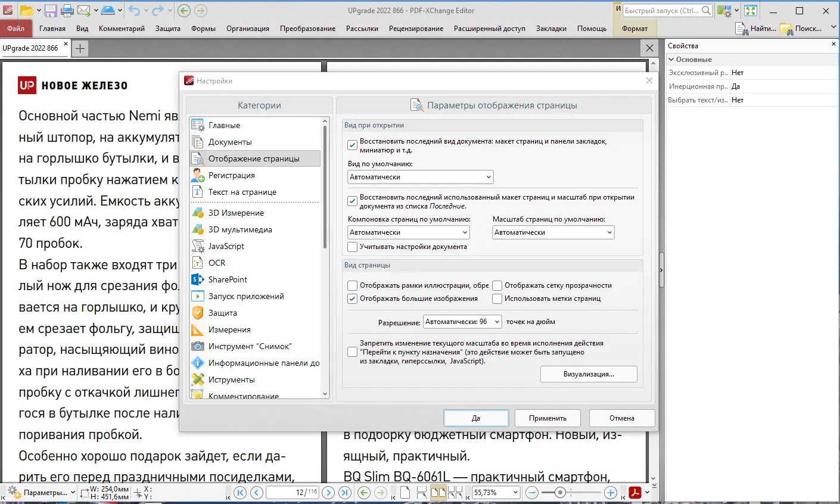Go to the previous page icon

[x=257, y=493]
